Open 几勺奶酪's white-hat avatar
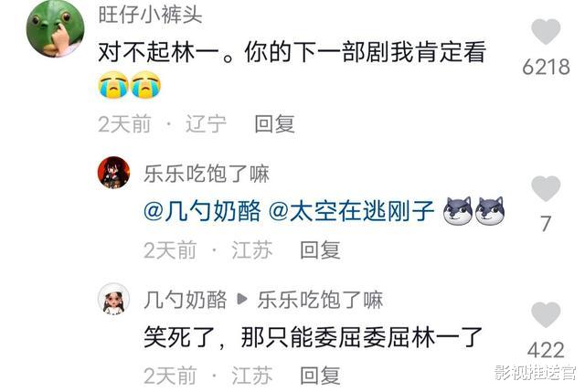Image resolution: width=585 pixels, height=392 pixels. point(113,299)
